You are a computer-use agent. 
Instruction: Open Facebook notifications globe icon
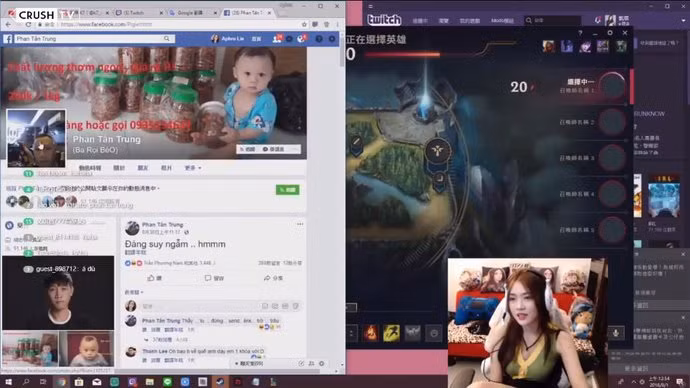[301, 39]
